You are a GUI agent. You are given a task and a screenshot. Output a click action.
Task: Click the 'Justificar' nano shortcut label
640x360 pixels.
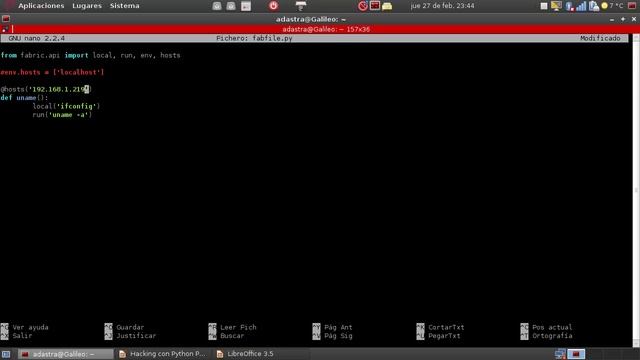(136, 336)
